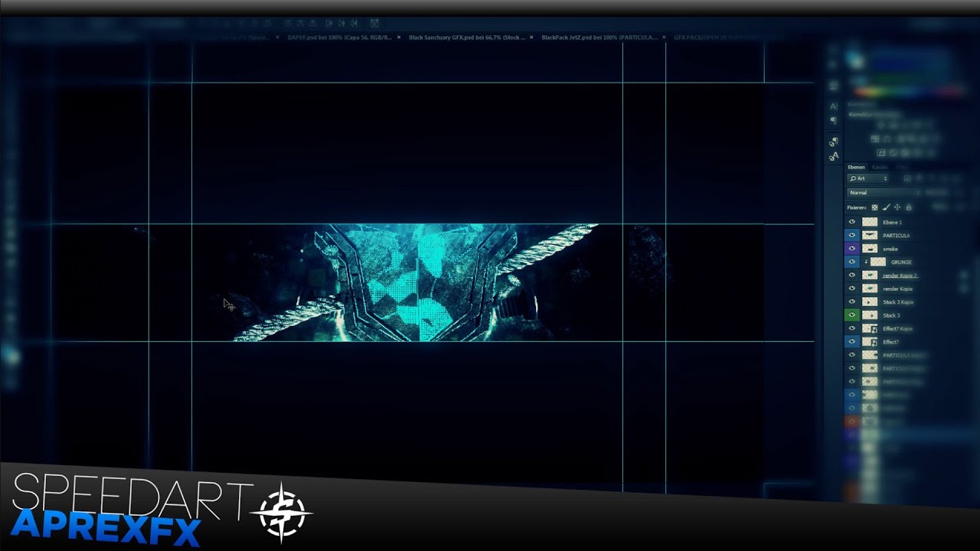Toggle the green-labeled Stock 3 eye
This screenshot has height=551, width=980.
[x=851, y=315]
